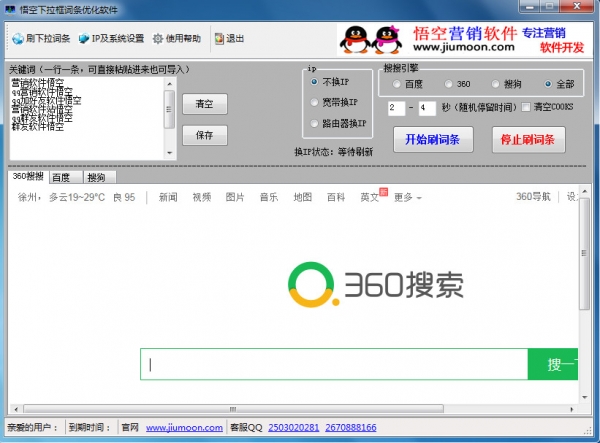Expand the 更多 dropdown in 360 navigation

[x=408, y=197]
